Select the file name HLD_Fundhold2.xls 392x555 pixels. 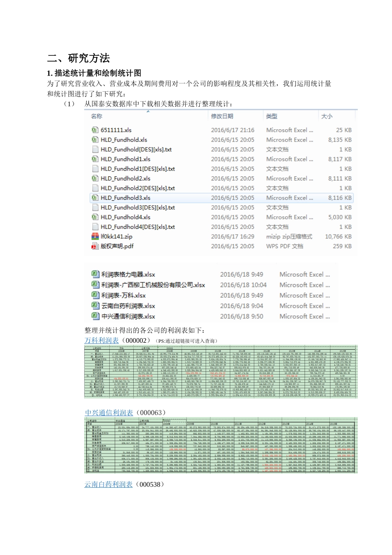[125, 178]
